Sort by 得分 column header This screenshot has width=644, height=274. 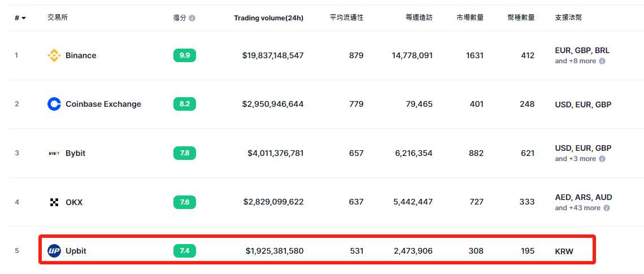click(180, 18)
